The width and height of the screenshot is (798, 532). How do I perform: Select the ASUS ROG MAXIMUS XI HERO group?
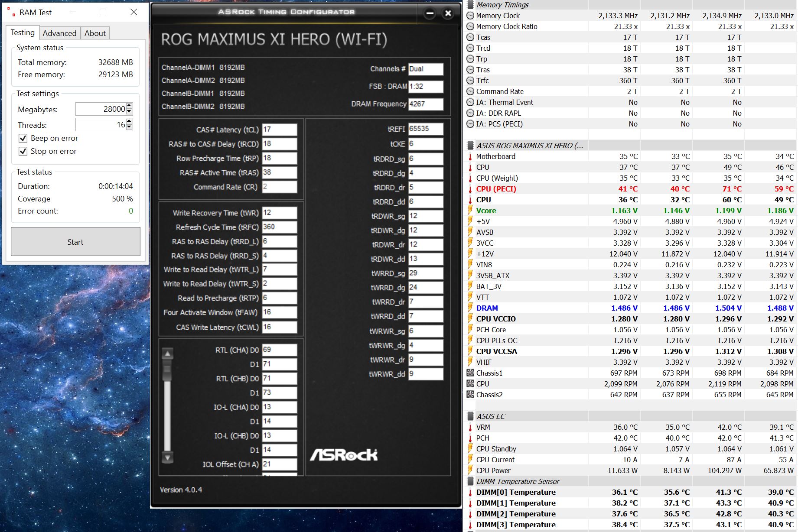click(x=631, y=146)
